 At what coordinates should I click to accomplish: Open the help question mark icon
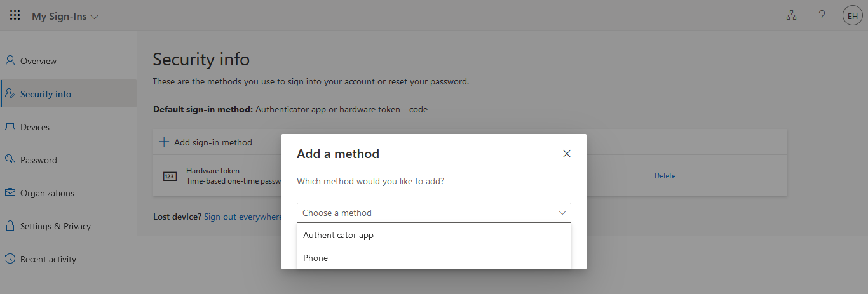[x=822, y=16]
